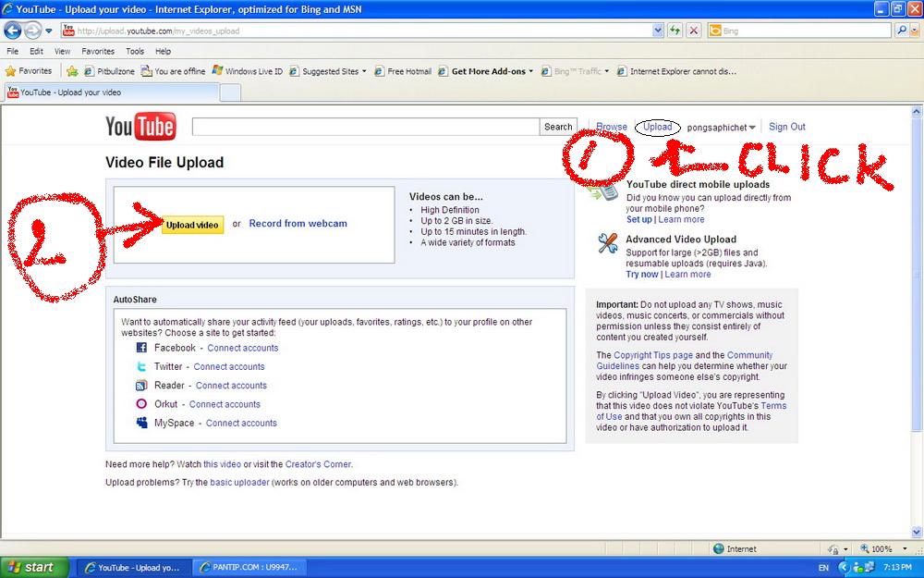Expand the address bar history dropdown
This screenshot has height=578, width=924.
coord(658,31)
